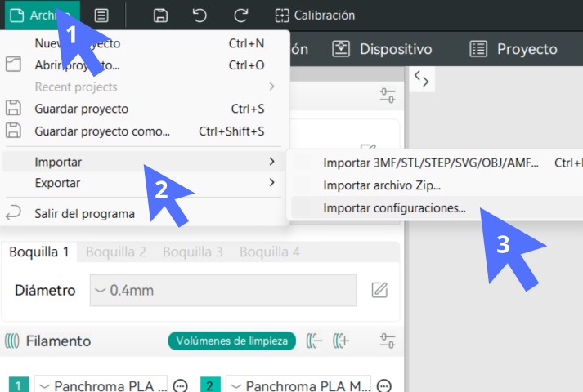The height and width of the screenshot is (392, 583).
Task: Select Importar 3MF/STL/STEP/SVG/OBJ/AMF... option
Action: tap(437, 163)
